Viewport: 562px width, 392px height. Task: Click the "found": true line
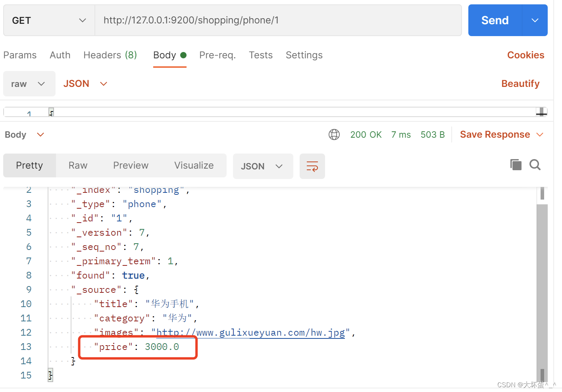pyautogui.click(x=110, y=275)
